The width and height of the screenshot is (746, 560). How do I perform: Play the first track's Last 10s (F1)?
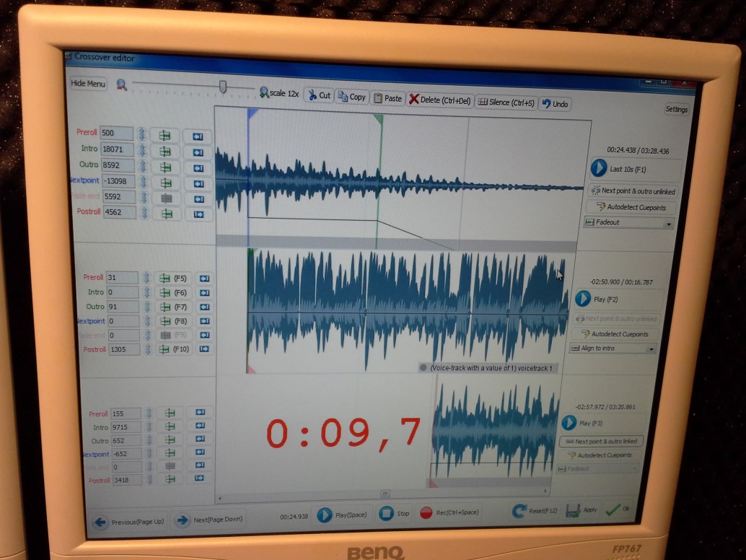coord(635,168)
